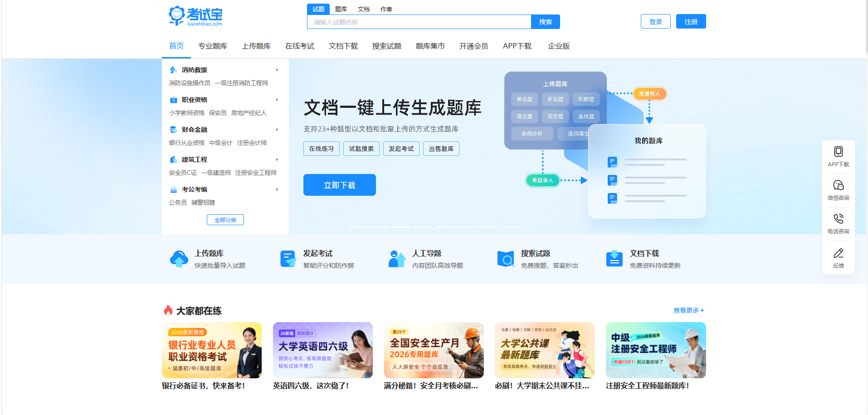Viewport: 868px width, 415px height.
Task: Open the 中级注册安全工程师 thumbnail
Action: pos(656,350)
